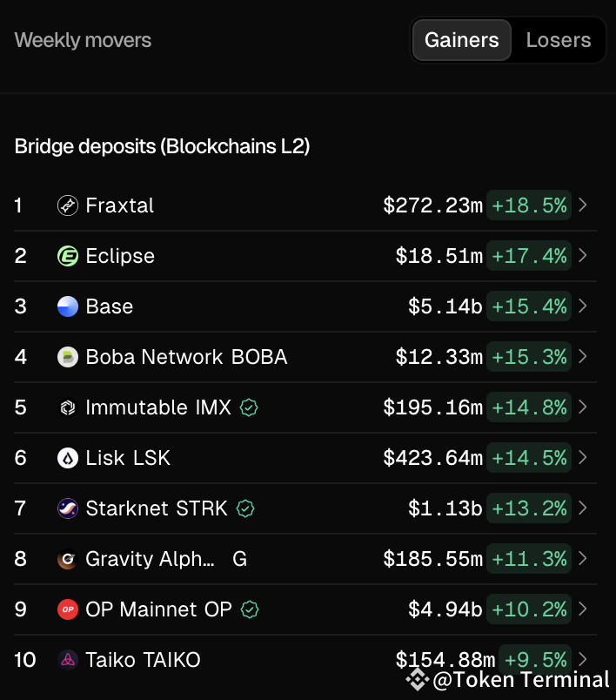Click the Gravity Alpha icon
616x700 pixels.
coord(68,559)
